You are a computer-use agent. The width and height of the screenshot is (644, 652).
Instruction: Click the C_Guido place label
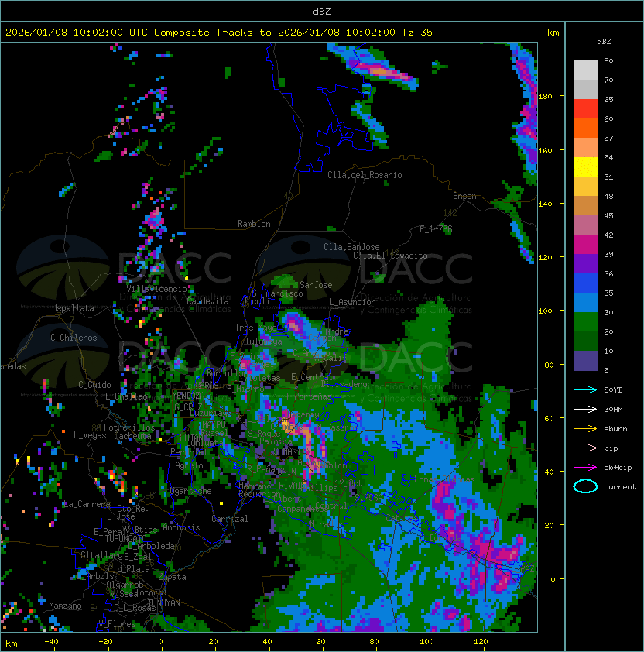click(94, 385)
